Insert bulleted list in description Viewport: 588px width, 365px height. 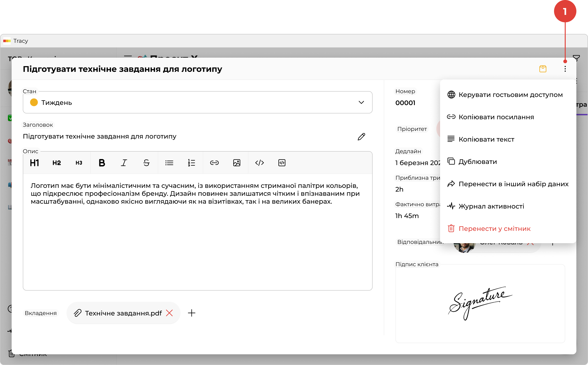pyautogui.click(x=169, y=163)
